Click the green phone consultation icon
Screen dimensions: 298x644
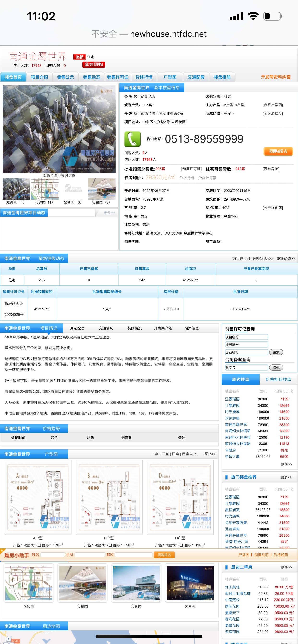(132, 139)
